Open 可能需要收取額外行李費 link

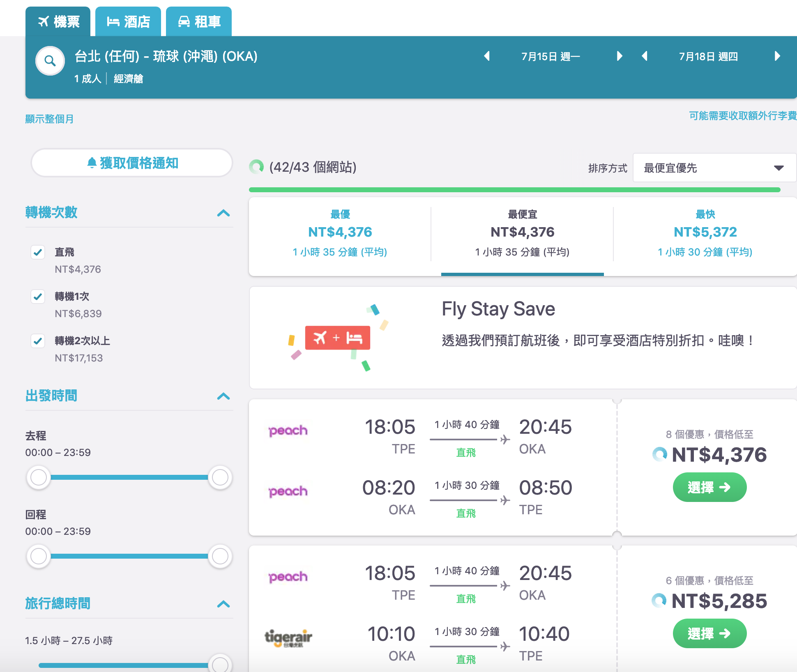pyautogui.click(x=743, y=116)
